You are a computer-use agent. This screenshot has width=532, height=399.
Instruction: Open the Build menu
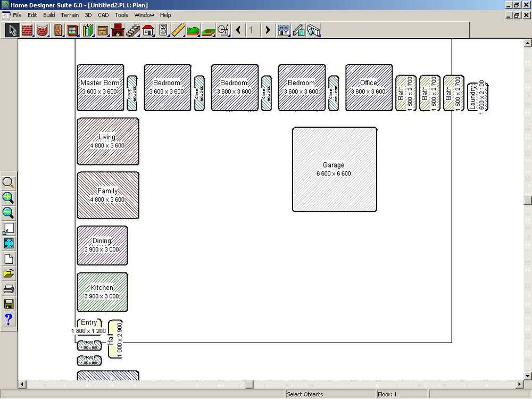(x=49, y=15)
